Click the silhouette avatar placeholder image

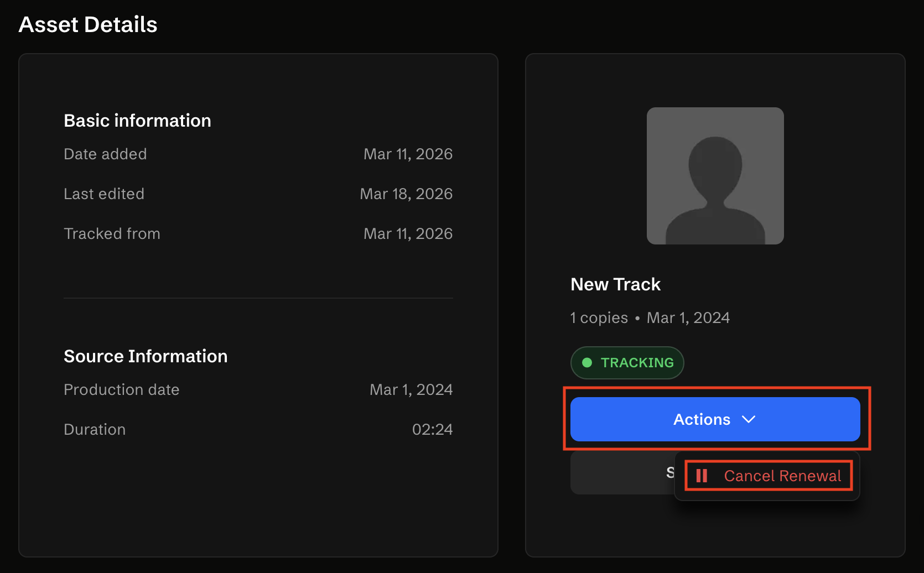pos(715,176)
